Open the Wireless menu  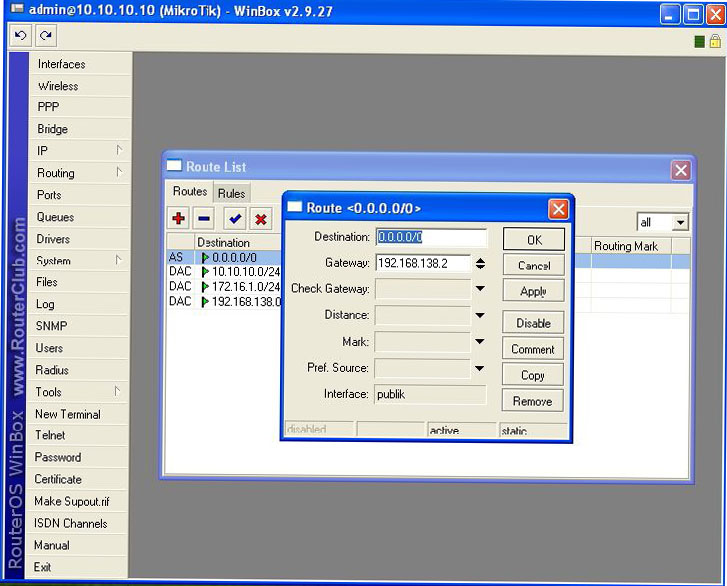pos(79,86)
